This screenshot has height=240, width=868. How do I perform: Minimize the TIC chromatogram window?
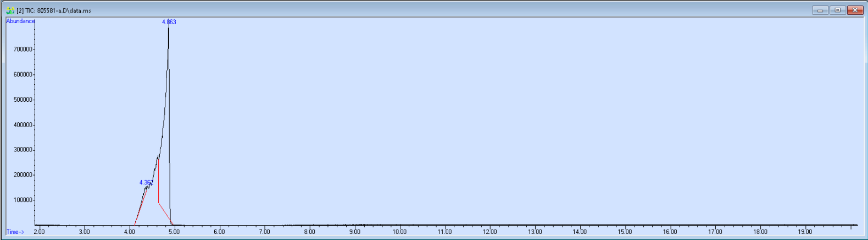click(x=820, y=10)
